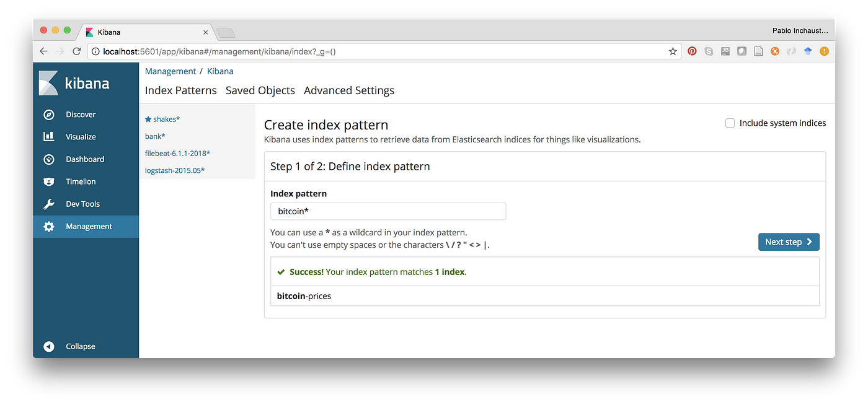Close the Kibana browser tab
This screenshot has width=868, height=405.
point(206,32)
